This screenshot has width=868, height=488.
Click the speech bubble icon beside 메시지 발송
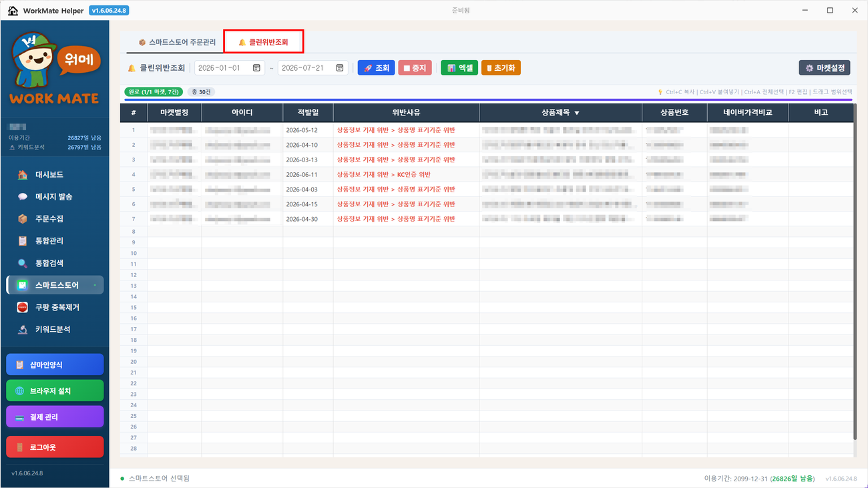(x=23, y=196)
